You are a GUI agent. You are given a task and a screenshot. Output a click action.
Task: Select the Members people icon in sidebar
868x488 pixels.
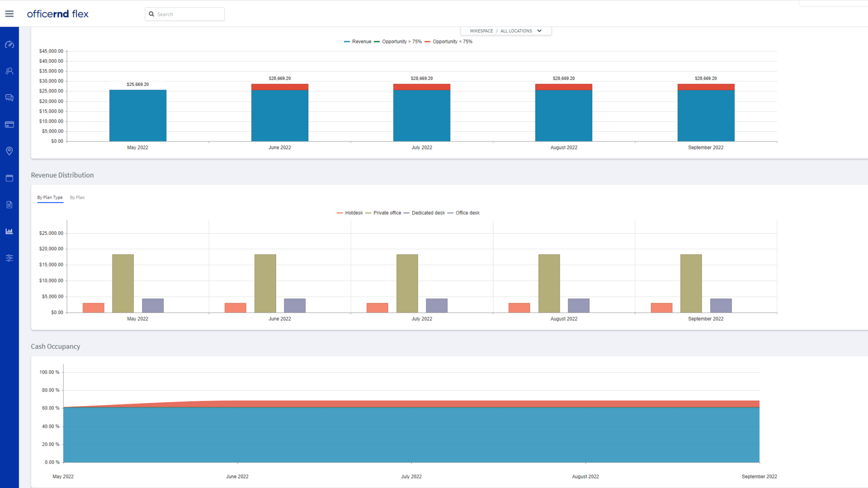point(9,71)
